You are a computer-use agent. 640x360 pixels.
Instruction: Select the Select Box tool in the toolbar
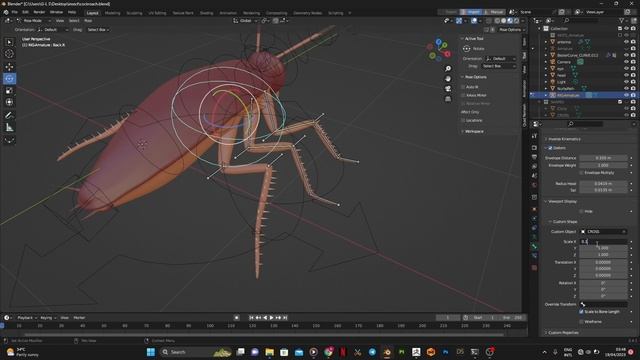pos(9,42)
